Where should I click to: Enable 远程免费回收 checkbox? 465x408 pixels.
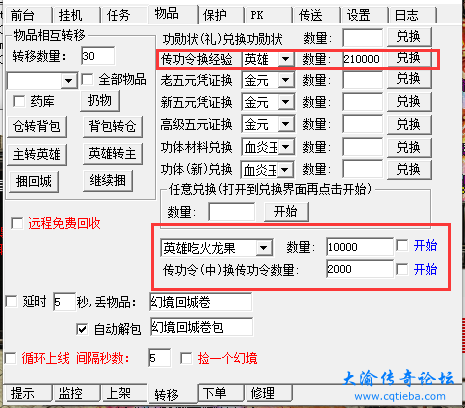pos(17,223)
